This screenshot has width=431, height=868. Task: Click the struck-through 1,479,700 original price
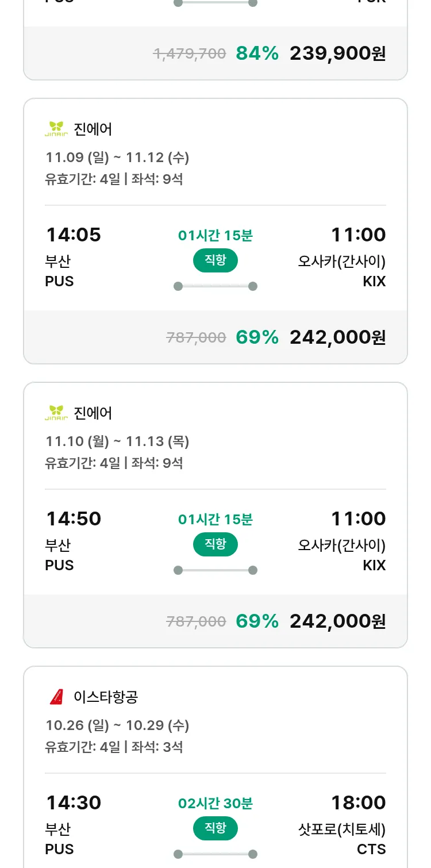pyautogui.click(x=190, y=54)
